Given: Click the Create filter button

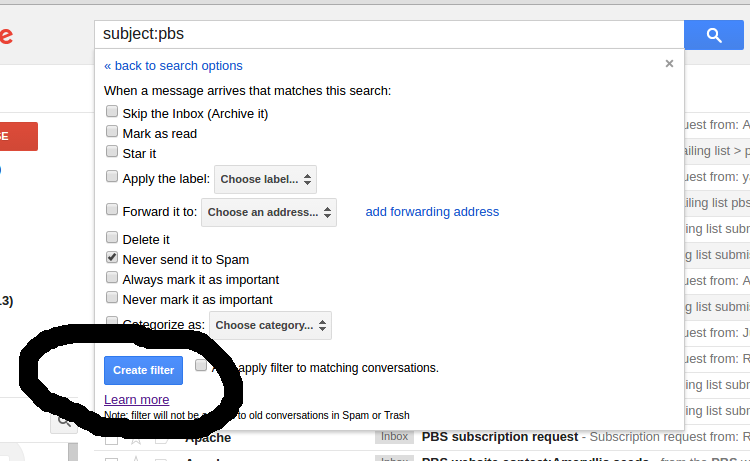Looking at the screenshot, I should coord(143,370).
